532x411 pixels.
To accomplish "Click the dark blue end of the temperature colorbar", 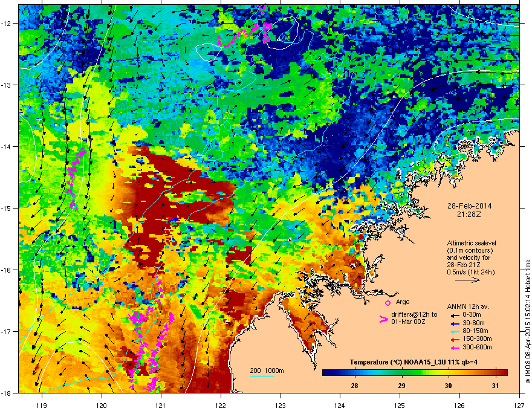I will pos(325,373).
